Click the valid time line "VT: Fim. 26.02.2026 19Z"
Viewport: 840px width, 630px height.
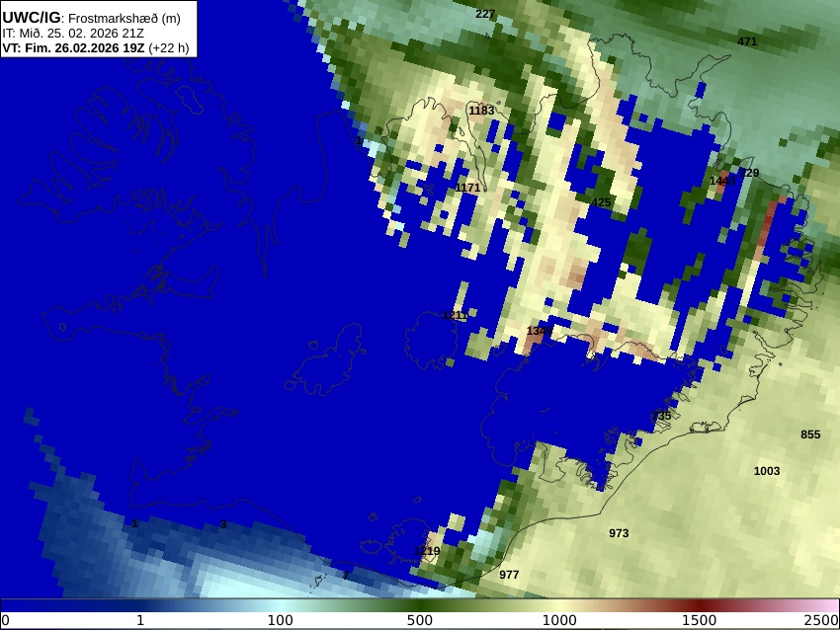tap(73, 47)
